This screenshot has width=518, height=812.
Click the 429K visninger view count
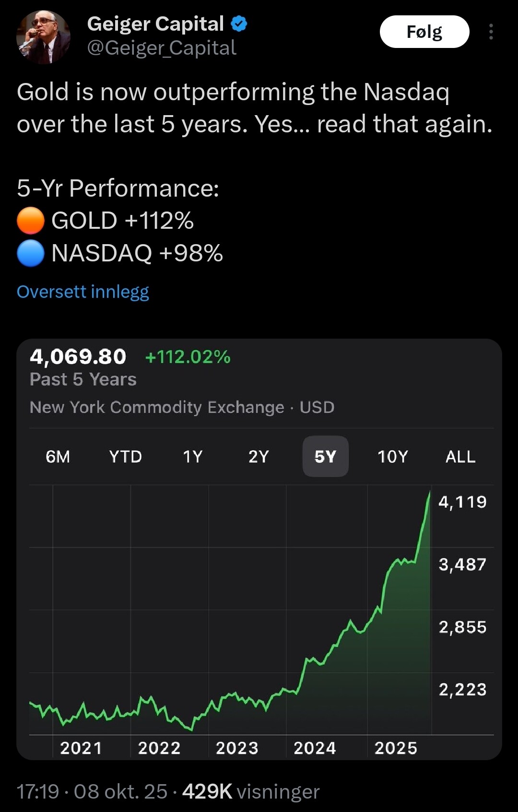click(x=250, y=791)
